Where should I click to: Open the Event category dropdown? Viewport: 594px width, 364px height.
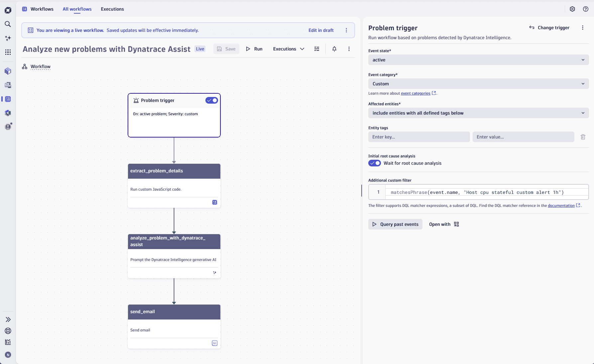pos(478,84)
